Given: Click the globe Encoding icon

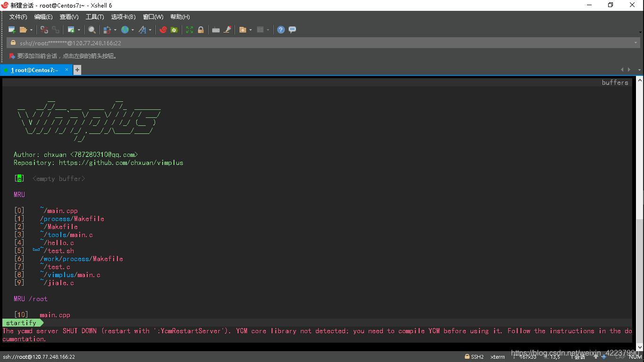Looking at the screenshot, I should coord(125,30).
